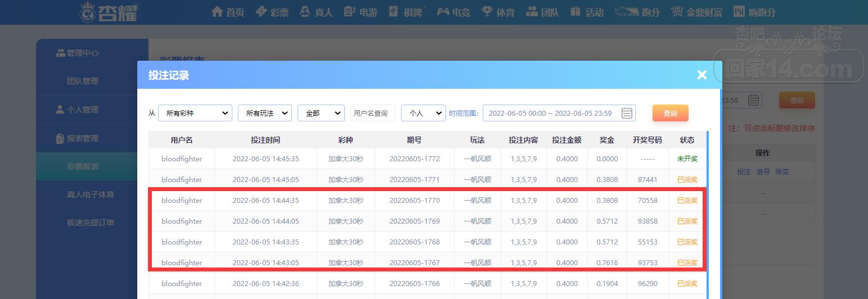Click the 投注时间 column header to sort
Screen dimensions: 868x299
click(266, 140)
